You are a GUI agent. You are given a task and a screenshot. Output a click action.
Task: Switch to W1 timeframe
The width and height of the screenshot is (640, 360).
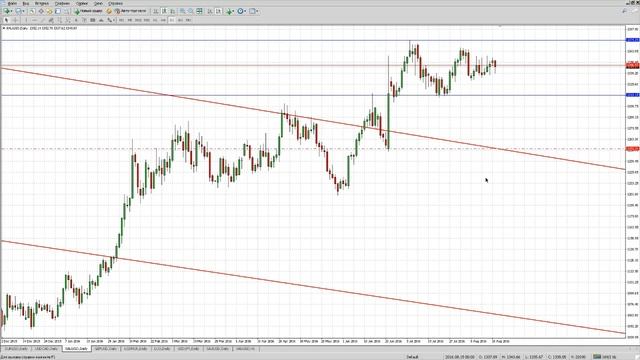click(180, 20)
